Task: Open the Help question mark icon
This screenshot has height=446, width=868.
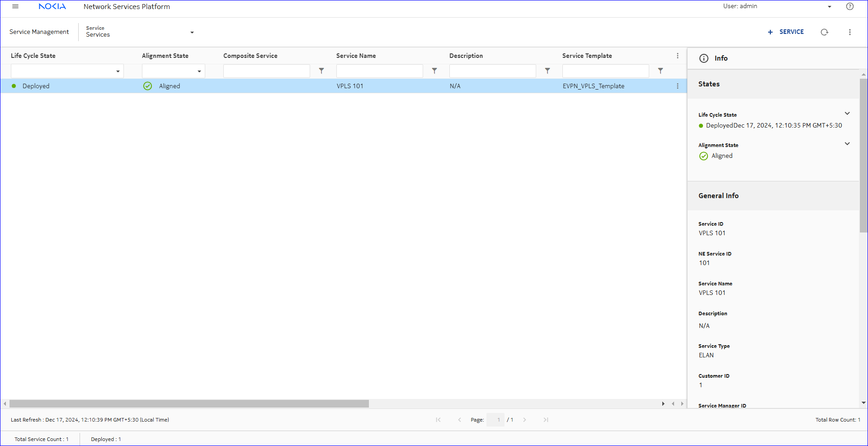Action: coord(850,6)
